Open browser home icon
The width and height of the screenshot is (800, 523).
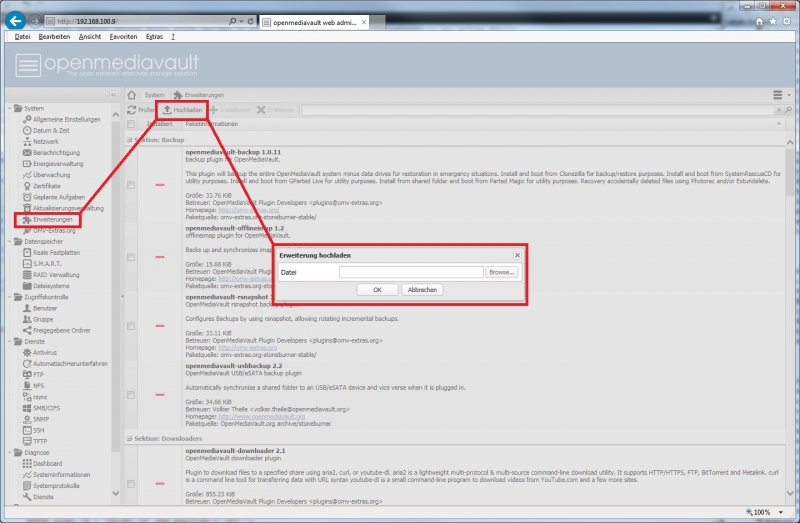click(x=759, y=21)
